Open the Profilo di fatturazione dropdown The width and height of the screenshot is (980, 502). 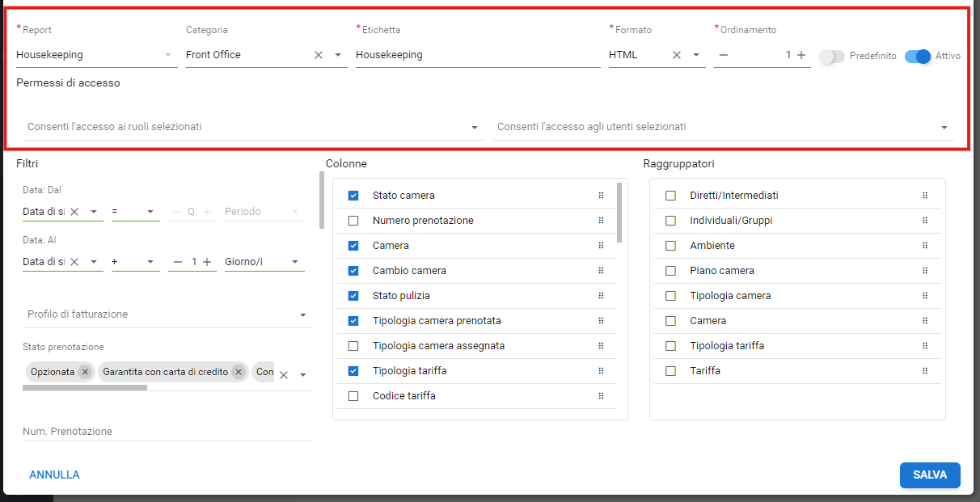click(303, 314)
